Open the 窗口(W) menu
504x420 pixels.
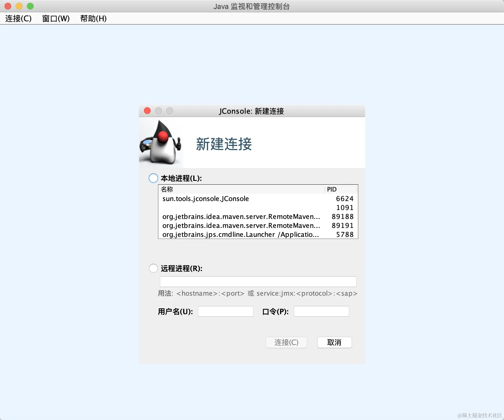pos(56,18)
